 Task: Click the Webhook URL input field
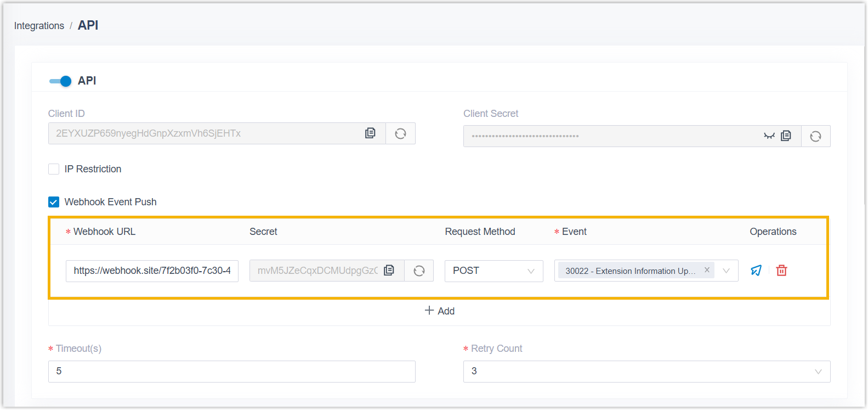(x=152, y=271)
